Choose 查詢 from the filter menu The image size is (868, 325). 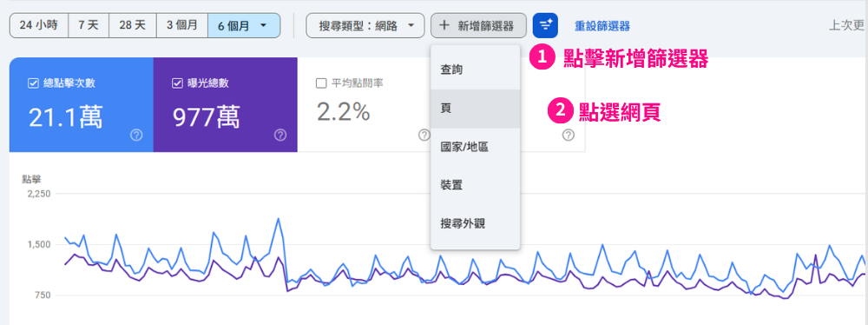[475, 70]
